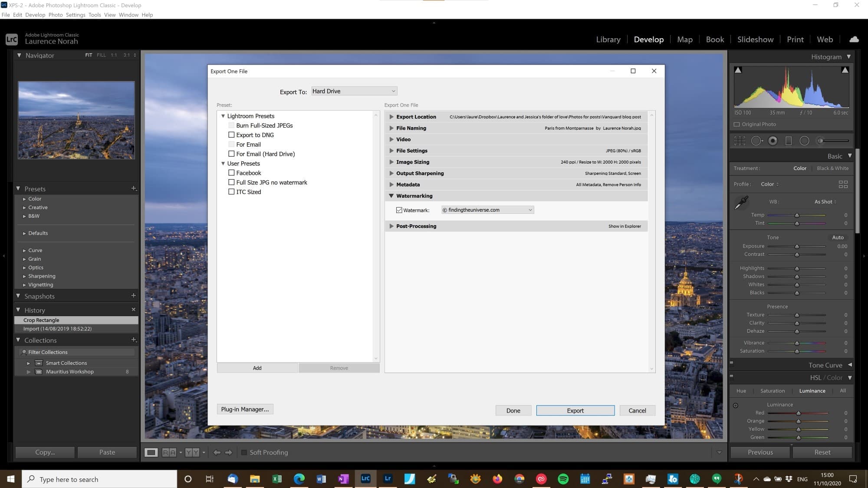Image resolution: width=868 pixels, height=488 pixels.
Task: Enable the Export to DNG preset
Action: point(232,134)
